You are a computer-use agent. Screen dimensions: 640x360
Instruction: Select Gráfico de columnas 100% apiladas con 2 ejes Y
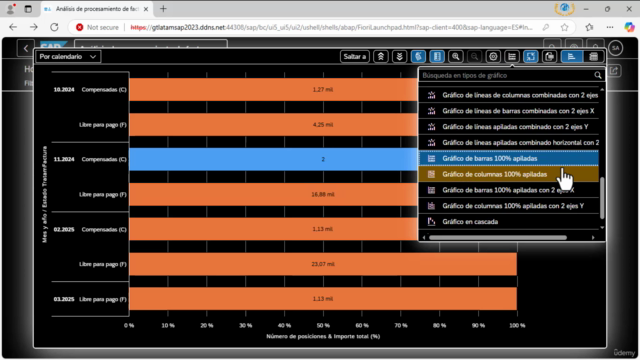pos(509,206)
